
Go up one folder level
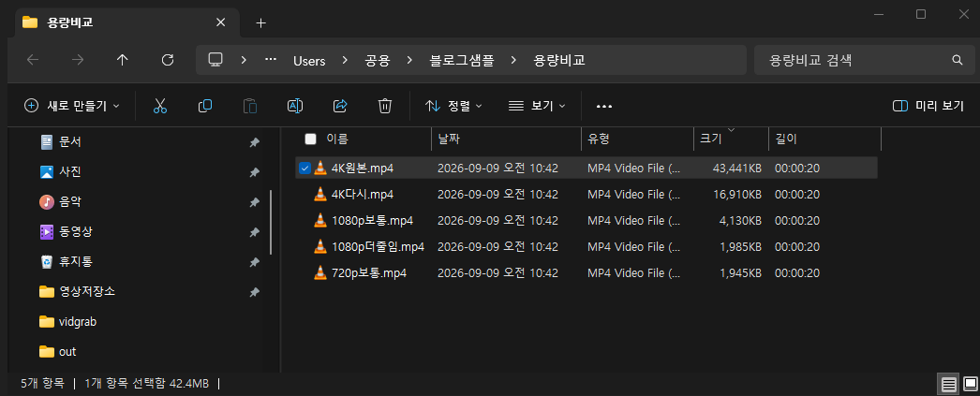[123, 60]
